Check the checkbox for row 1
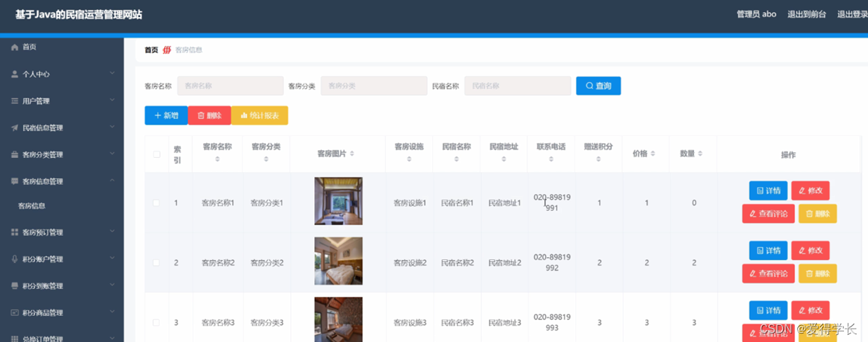The image size is (868, 342). (156, 203)
